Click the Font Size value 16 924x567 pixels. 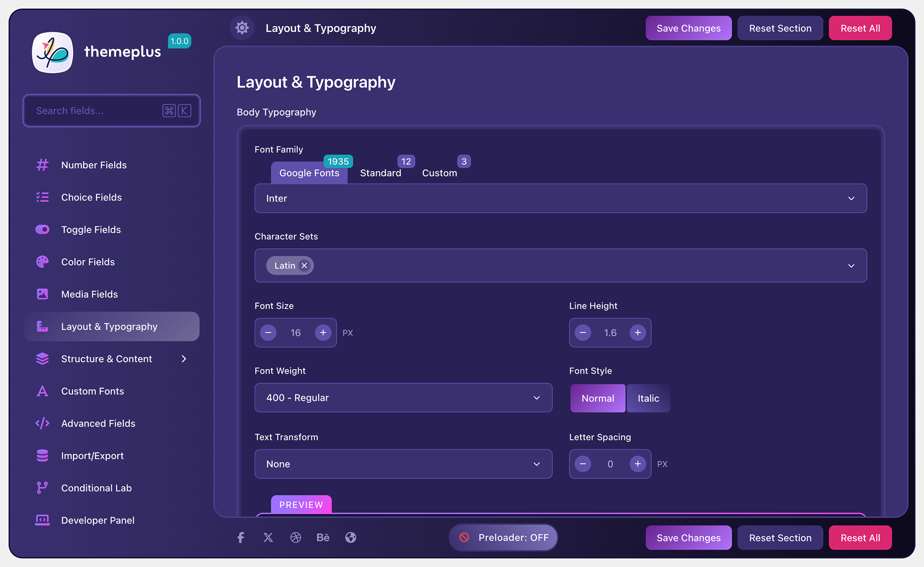[296, 333]
